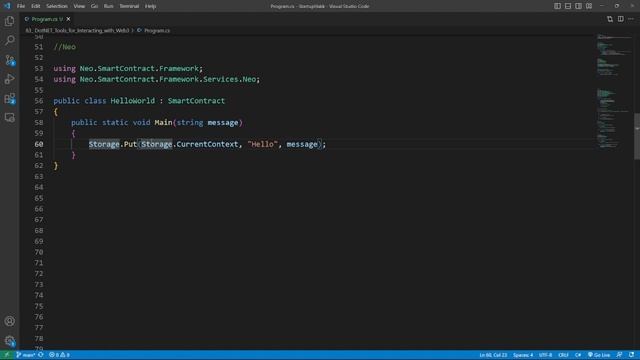
Task: Close the Program.cs tab
Action: (68, 19)
